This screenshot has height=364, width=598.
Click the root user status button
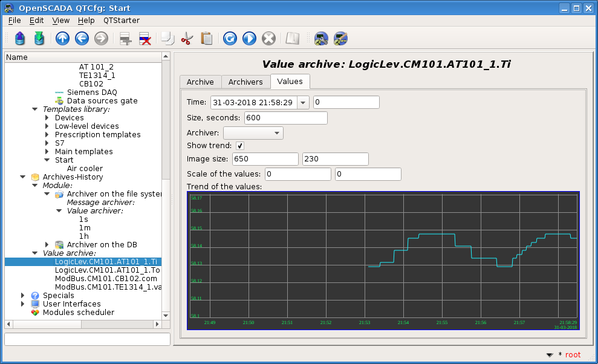click(573, 354)
